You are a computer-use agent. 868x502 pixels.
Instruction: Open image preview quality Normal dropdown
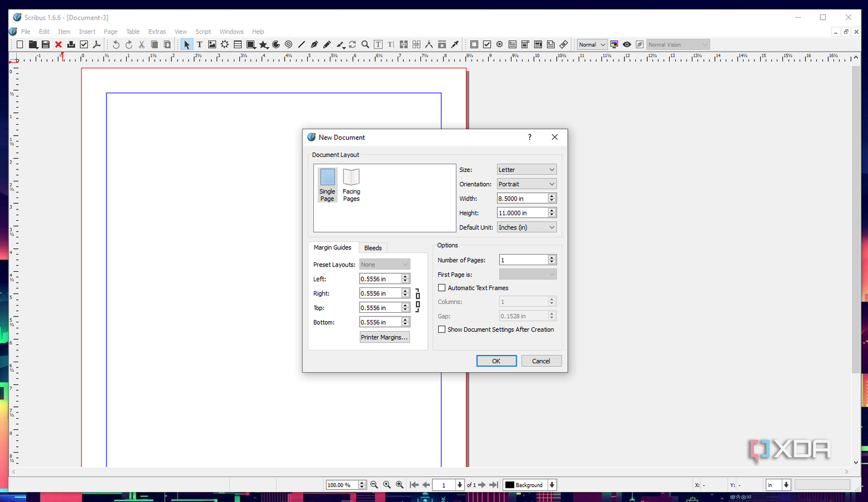pos(592,45)
